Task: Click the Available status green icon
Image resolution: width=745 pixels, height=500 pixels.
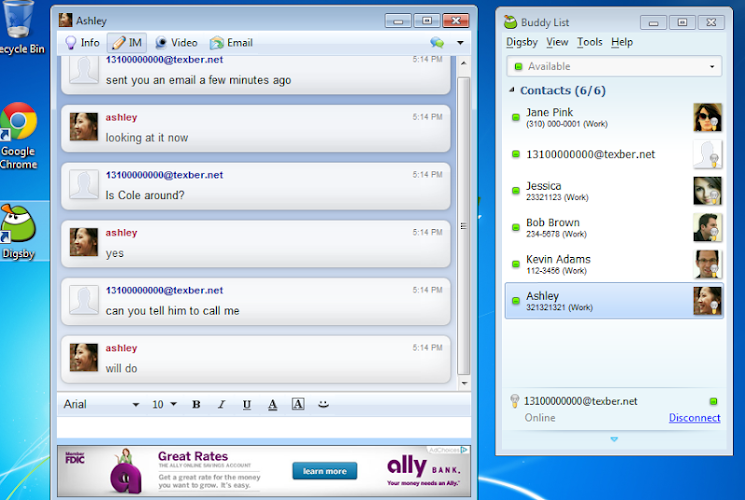Action: point(518,67)
